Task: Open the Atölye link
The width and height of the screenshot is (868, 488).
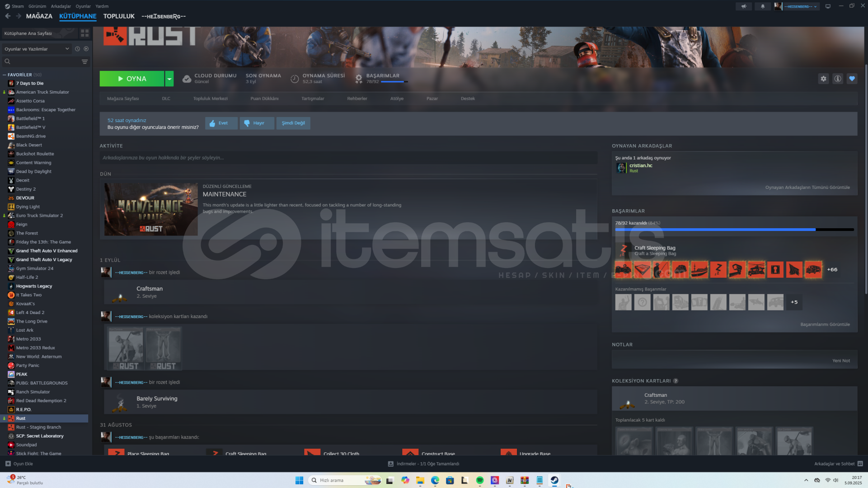Action: 397,99
